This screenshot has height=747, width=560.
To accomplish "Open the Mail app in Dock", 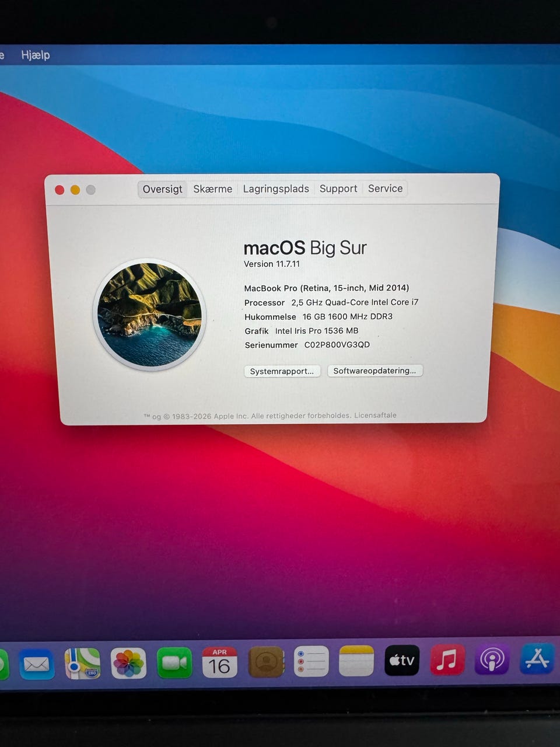I will tap(36, 664).
